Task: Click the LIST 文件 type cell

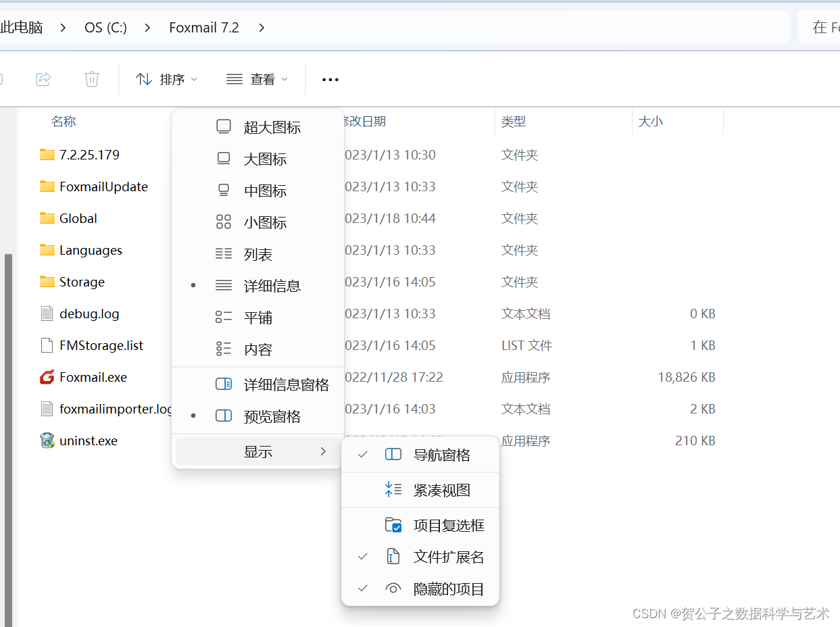Action: pos(527,345)
